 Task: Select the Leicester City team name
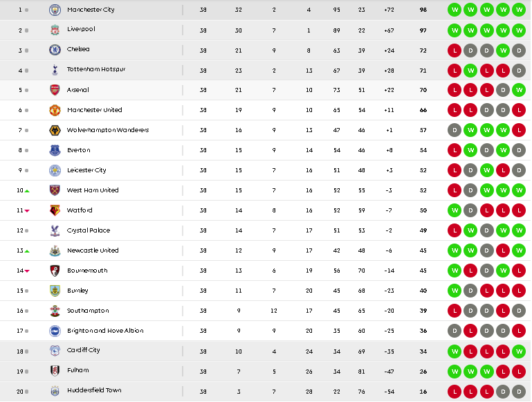[x=86, y=170]
